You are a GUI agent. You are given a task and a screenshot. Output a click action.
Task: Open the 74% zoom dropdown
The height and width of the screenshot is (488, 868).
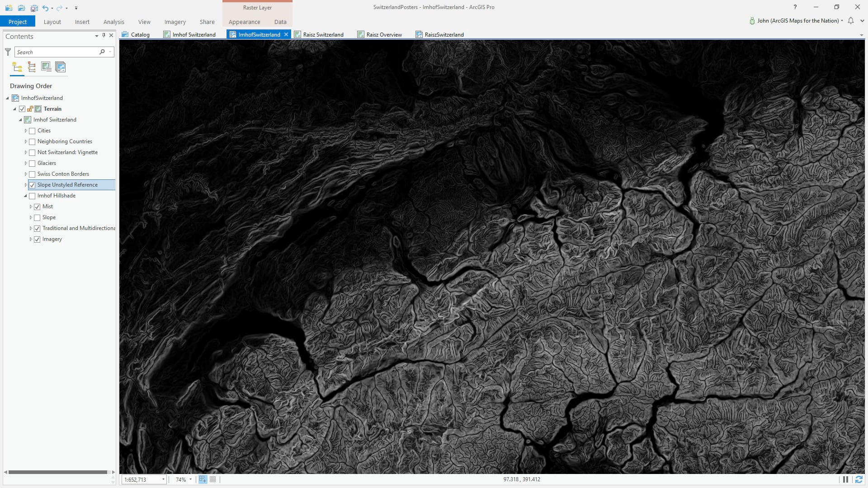click(x=190, y=479)
